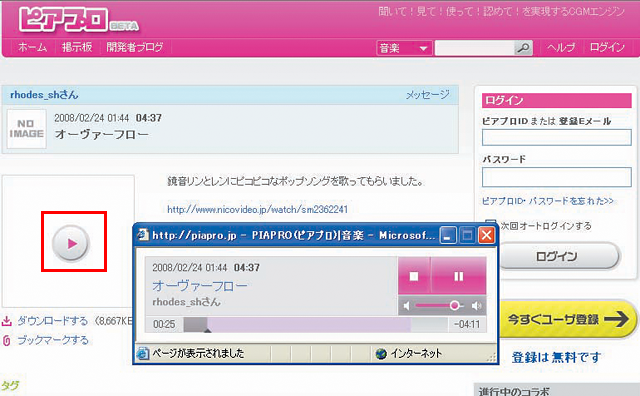Click the ピアプロID or email input field
This screenshot has width=640, height=396.
click(557, 137)
